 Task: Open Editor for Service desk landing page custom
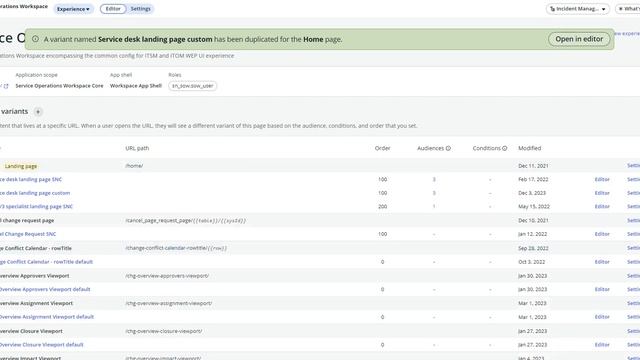coord(602,193)
